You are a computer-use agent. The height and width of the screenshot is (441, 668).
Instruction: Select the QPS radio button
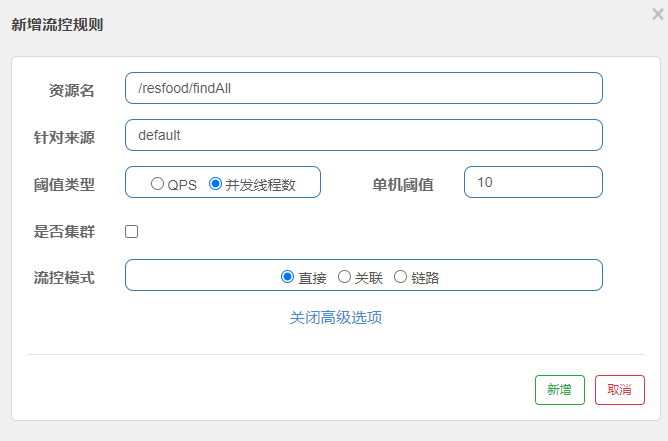click(x=157, y=184)
